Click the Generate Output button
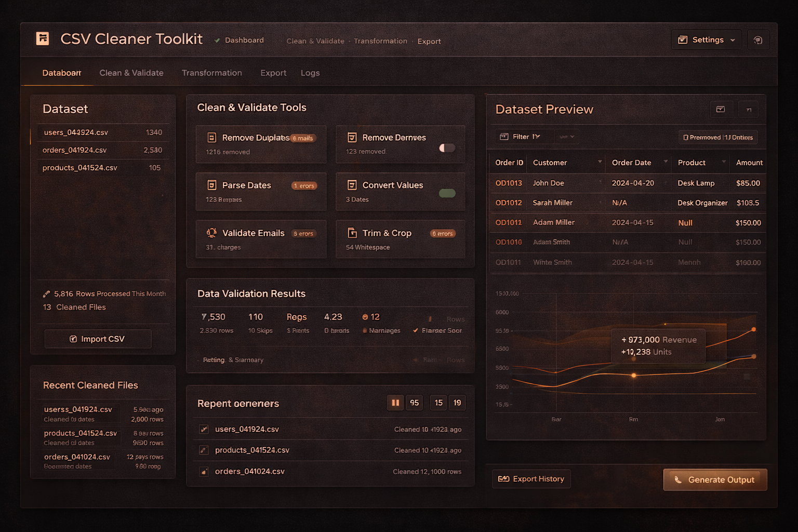This screenshot has height=532, width=798. 715,480
